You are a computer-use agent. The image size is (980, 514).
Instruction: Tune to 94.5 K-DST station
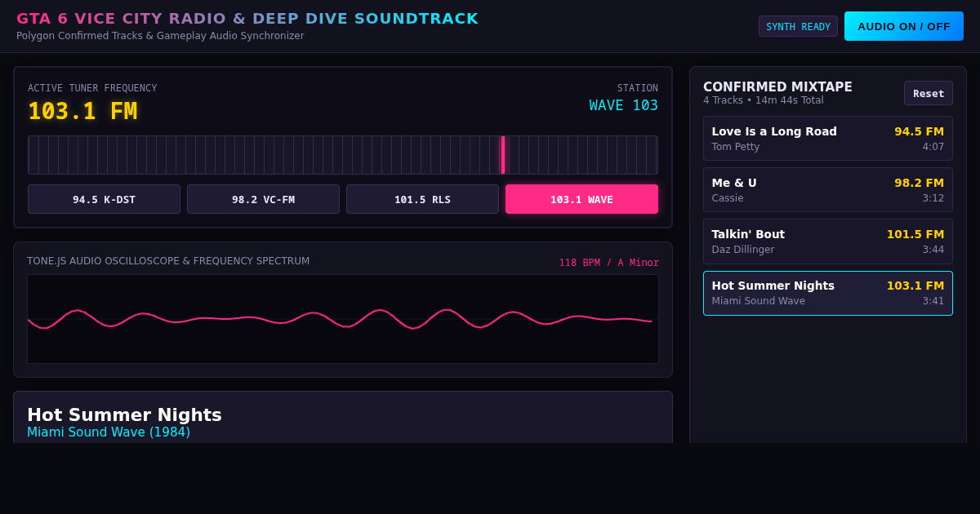104,199
